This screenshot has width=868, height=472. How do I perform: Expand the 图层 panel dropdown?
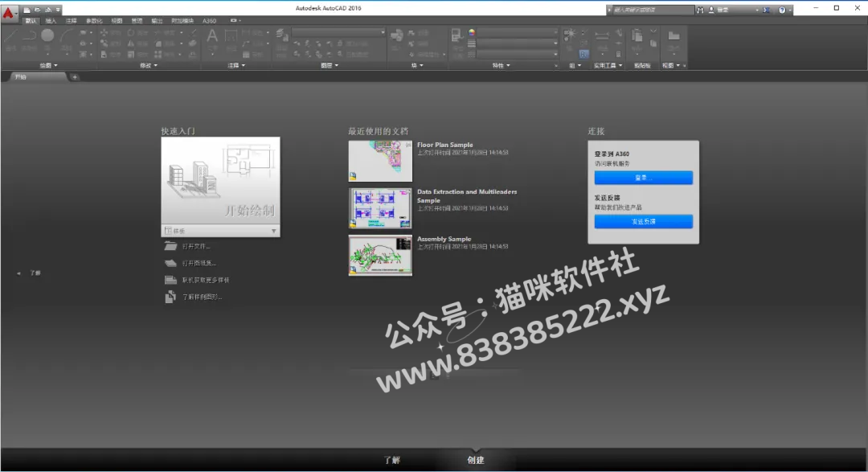tap(330, 65)
